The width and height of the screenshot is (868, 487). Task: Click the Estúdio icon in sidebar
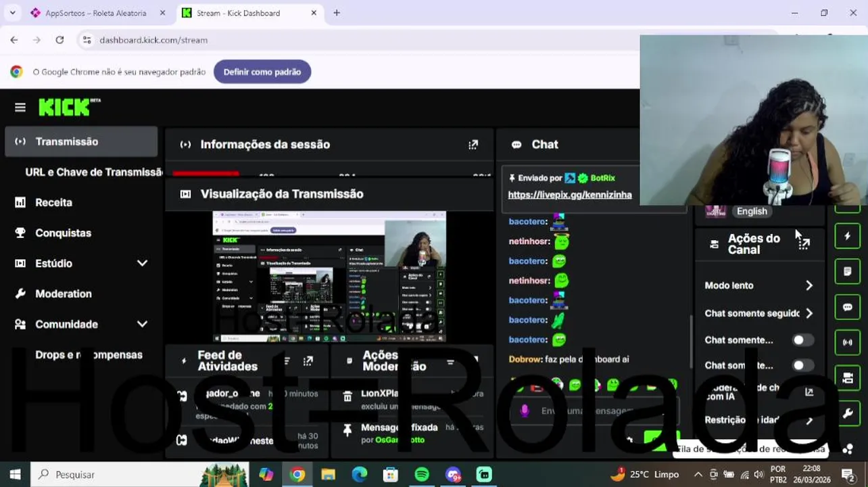(20, 263)
